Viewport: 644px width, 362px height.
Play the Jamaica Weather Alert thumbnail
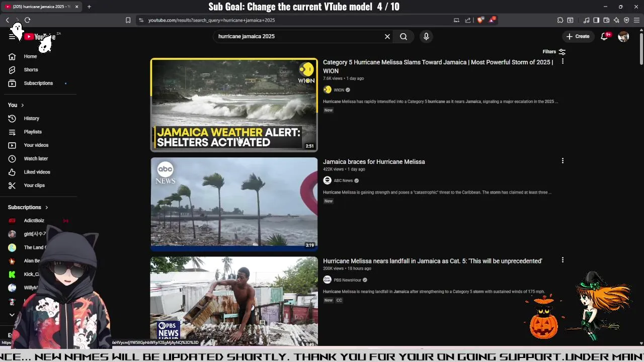[234, 105]
